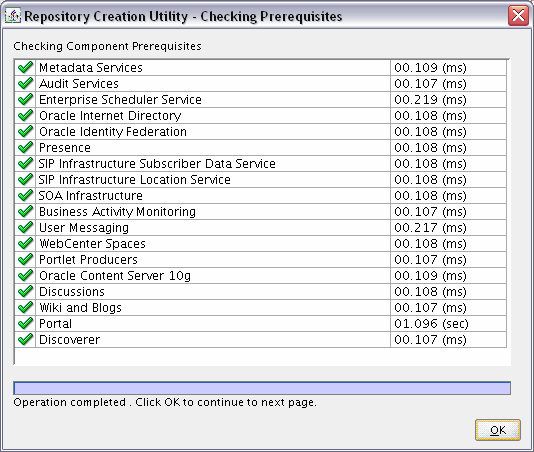Select the SOA Infrastructure row text
The width and height of the screenshot is (534, 452).
(x=90, y=196)
